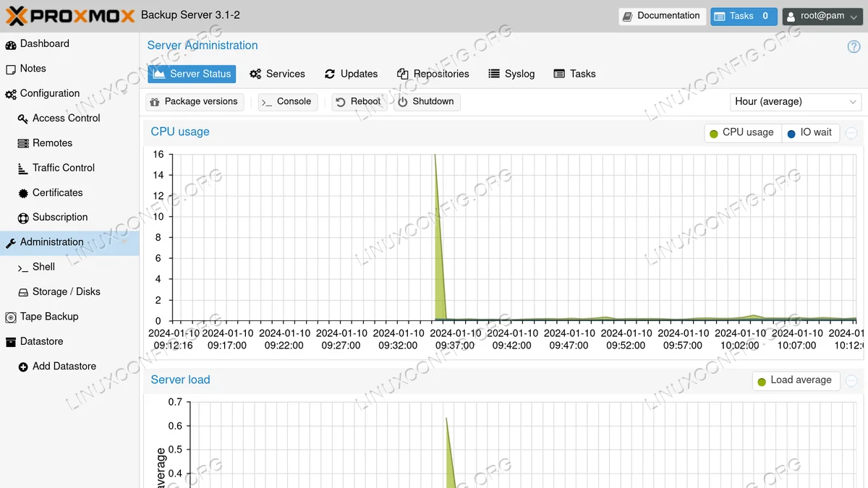Image resolution: width=868 pixels, height=488 pixels.
Task: Toggle the CPU usage legend series
Action: [743, 132]
